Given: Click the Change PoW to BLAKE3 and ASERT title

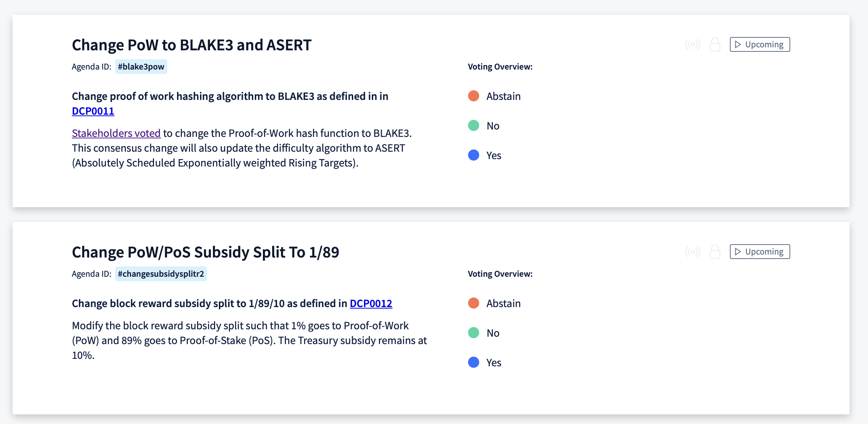Looking at the screenshot, I should point(192,45).
